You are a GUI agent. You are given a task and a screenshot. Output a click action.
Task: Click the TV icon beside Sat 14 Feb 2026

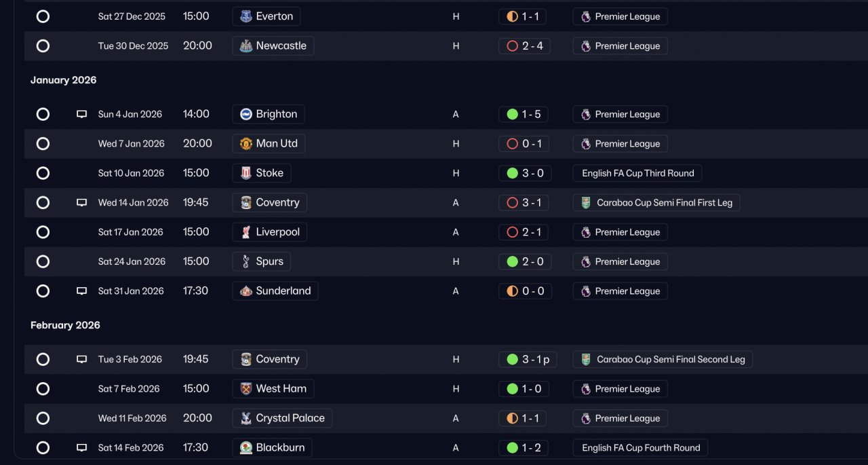click(x=81, y=448)
